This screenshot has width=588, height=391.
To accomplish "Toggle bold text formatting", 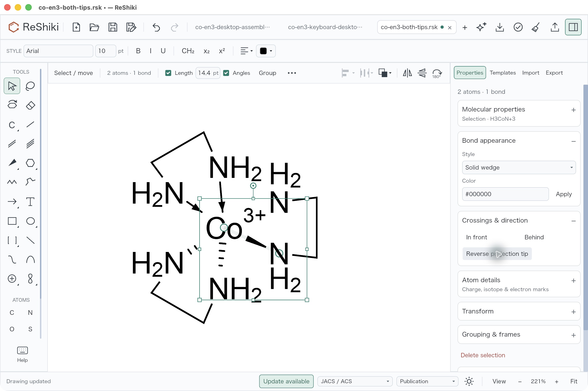I will click(138, 51).
